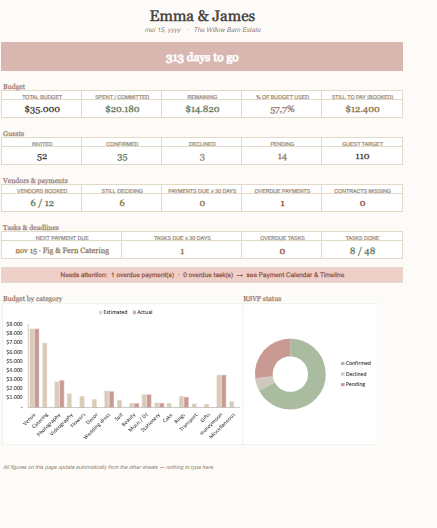
Task: Click the "NEXT PAYMENT DUE" label
Action: click(62, 238)
